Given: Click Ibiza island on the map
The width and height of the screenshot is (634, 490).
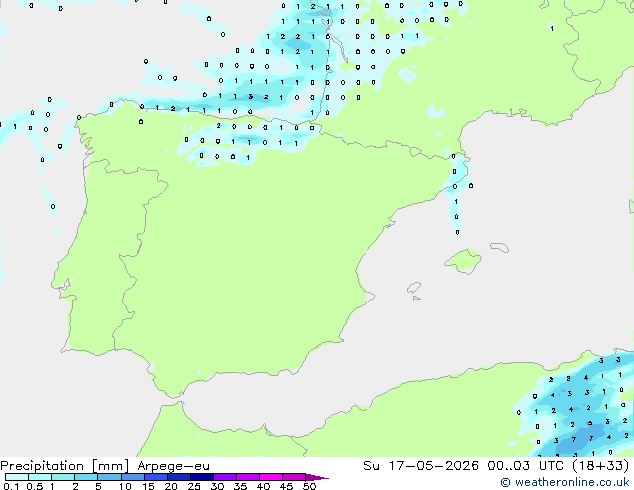Looking at the screenshot, I should point(414,288).
